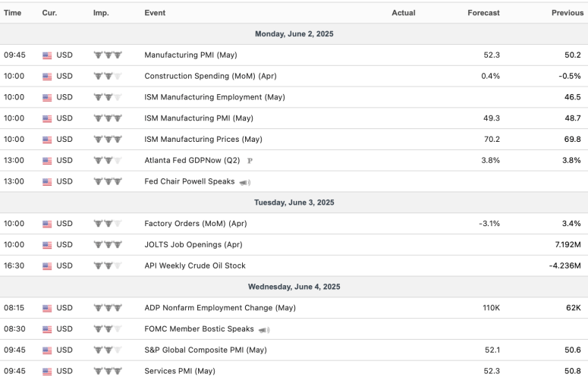Screen dimensions: 588x377
Task: Click the Forecast column header
Action: [x=483, y=13]
